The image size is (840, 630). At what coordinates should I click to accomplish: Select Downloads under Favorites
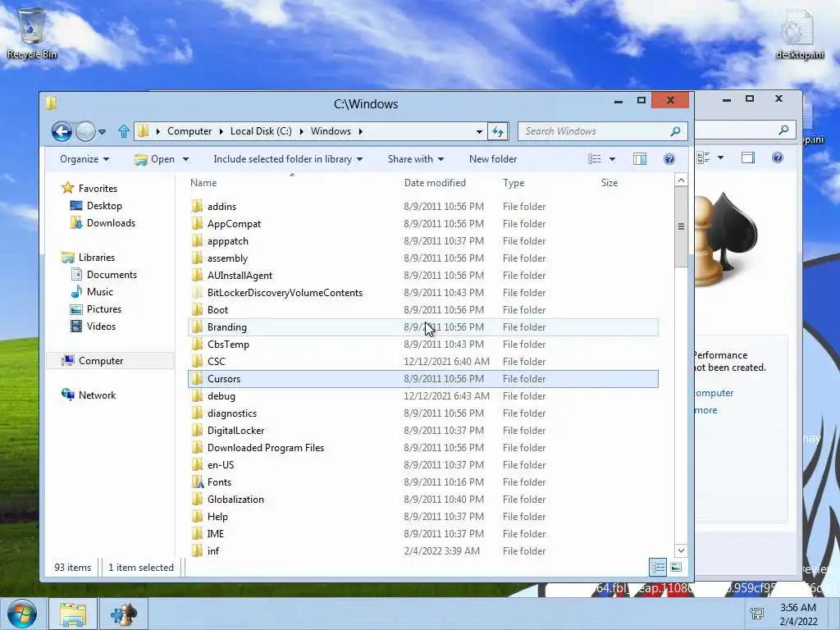coord(111,223)
